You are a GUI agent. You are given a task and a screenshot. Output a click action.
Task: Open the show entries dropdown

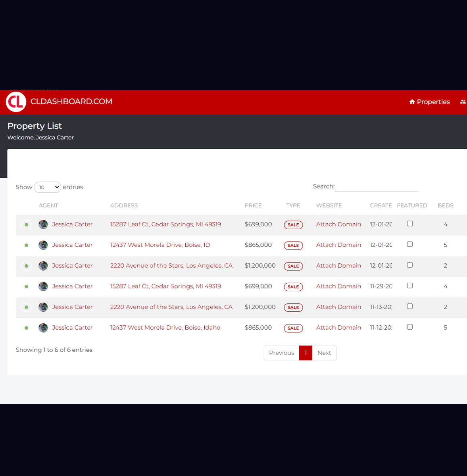click(48, 187)
